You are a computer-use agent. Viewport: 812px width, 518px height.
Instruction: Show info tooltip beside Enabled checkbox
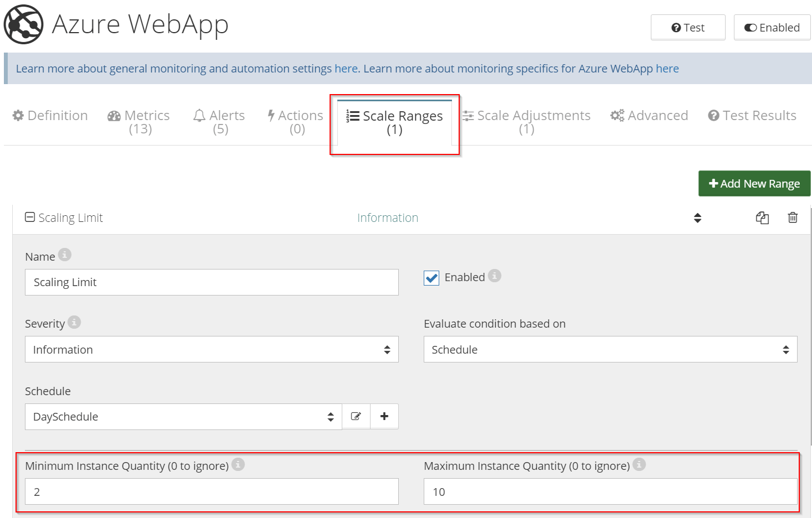click(495, 276)
